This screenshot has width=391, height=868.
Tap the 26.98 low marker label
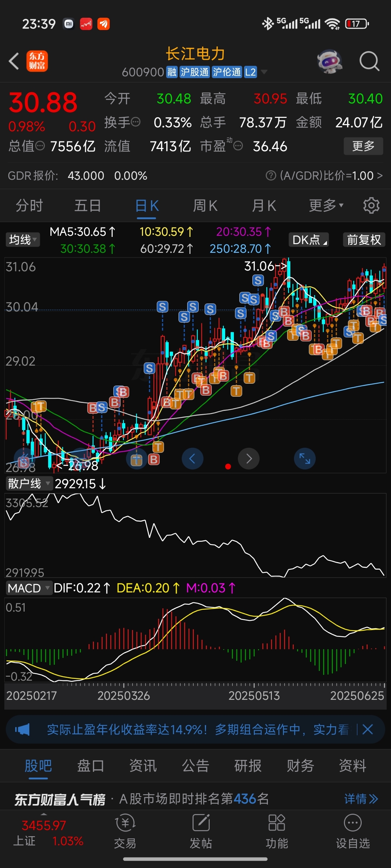77,465
